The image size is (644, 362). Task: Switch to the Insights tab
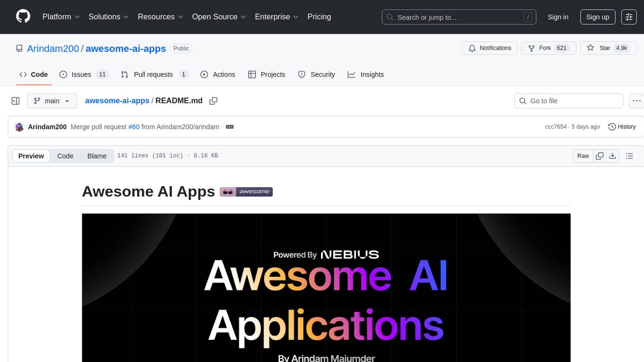click(x=366, y=74)
